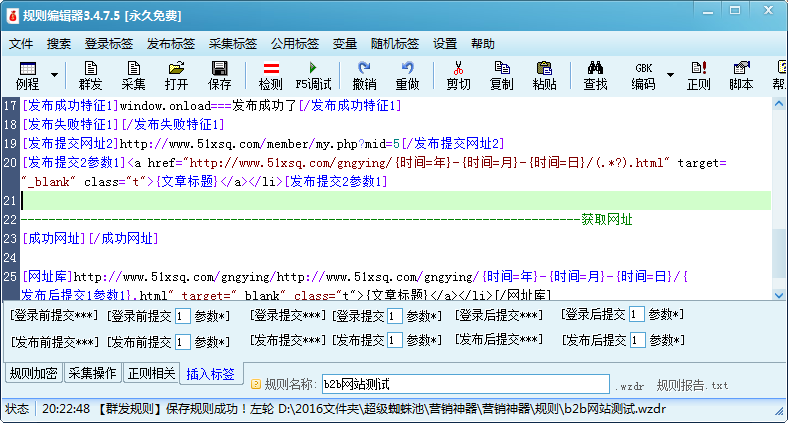Open the 登录标签 menu

(x=108, y=44)
